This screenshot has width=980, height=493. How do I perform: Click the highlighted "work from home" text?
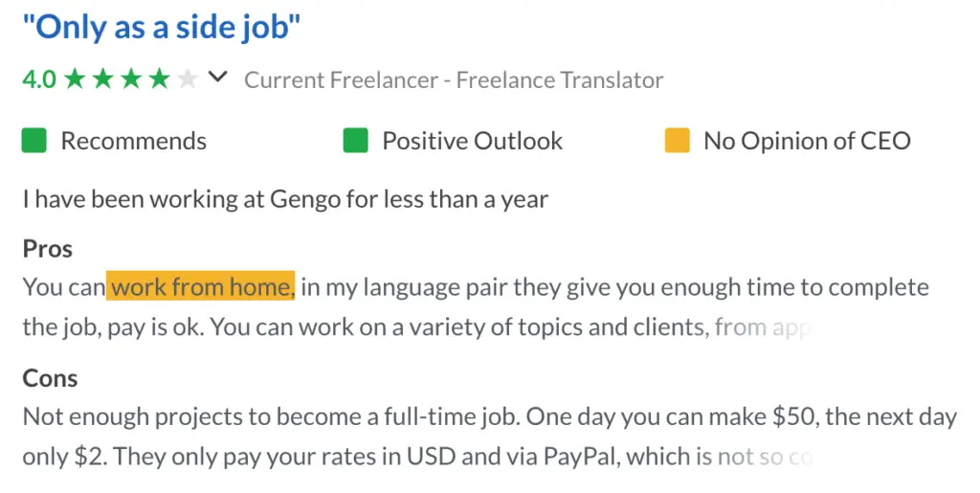[x=201, y=286]
